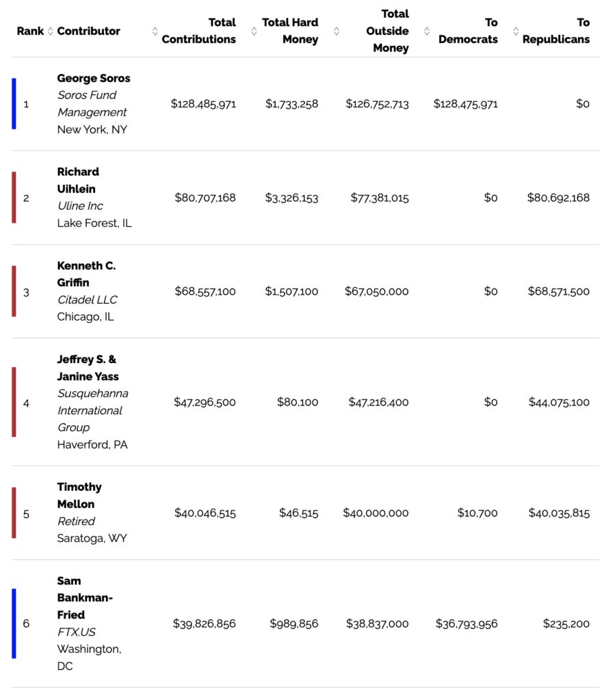Open Jeffrey S. & Janine Yass entry
Viewport: 615px width, 700px height.
point(88,368)
